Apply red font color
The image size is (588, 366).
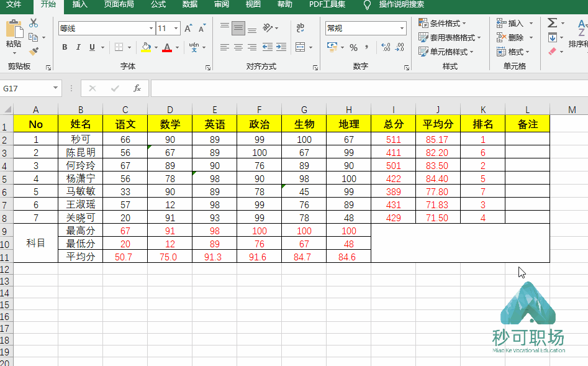click(x=167, y=47)
